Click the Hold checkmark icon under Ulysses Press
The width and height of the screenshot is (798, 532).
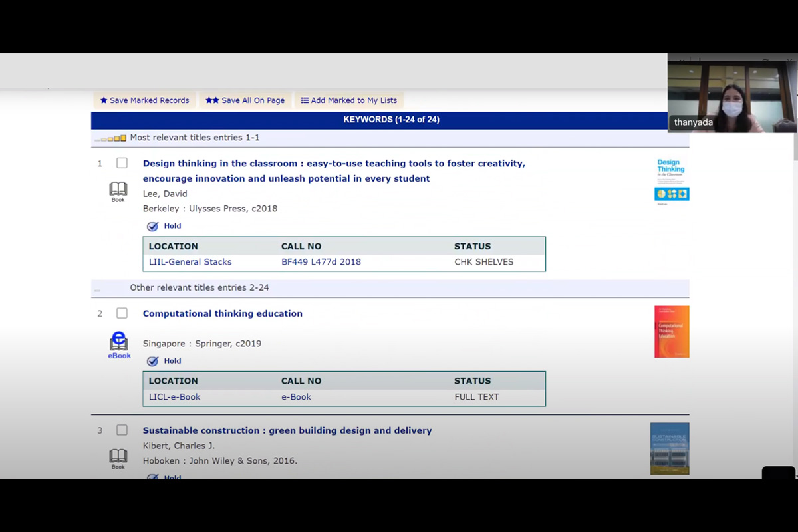coord(153,226)
